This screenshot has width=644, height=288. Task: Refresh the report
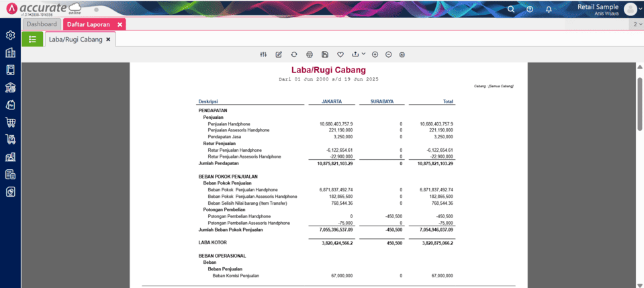coord(294,54)
